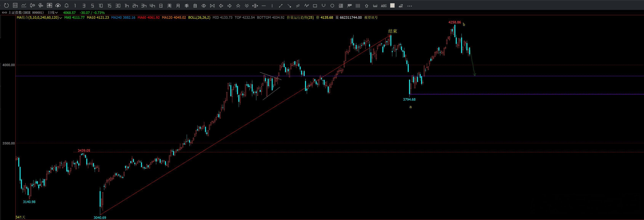
Task: Select the ruler scale measuring tool
Action: click(375, 6)
